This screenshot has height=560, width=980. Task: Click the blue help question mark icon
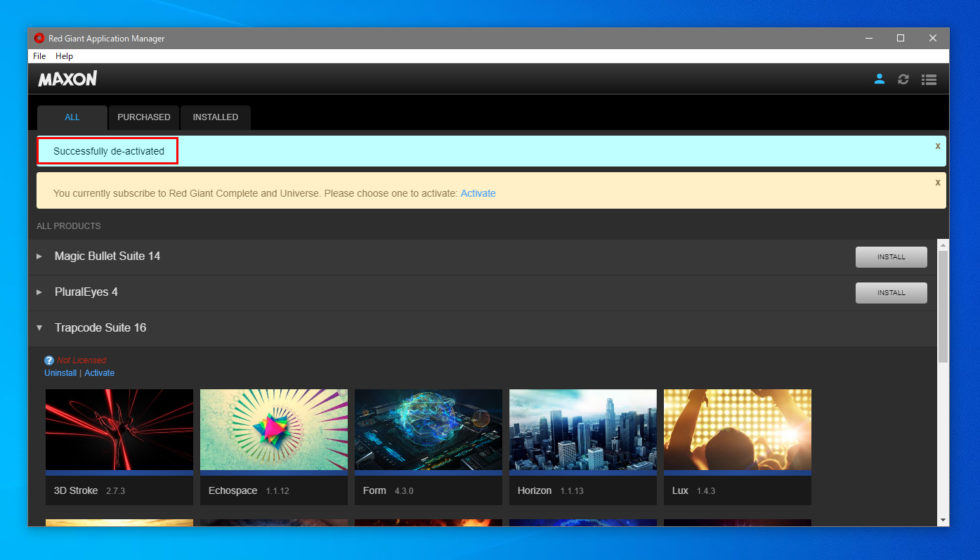pos(49,361)
